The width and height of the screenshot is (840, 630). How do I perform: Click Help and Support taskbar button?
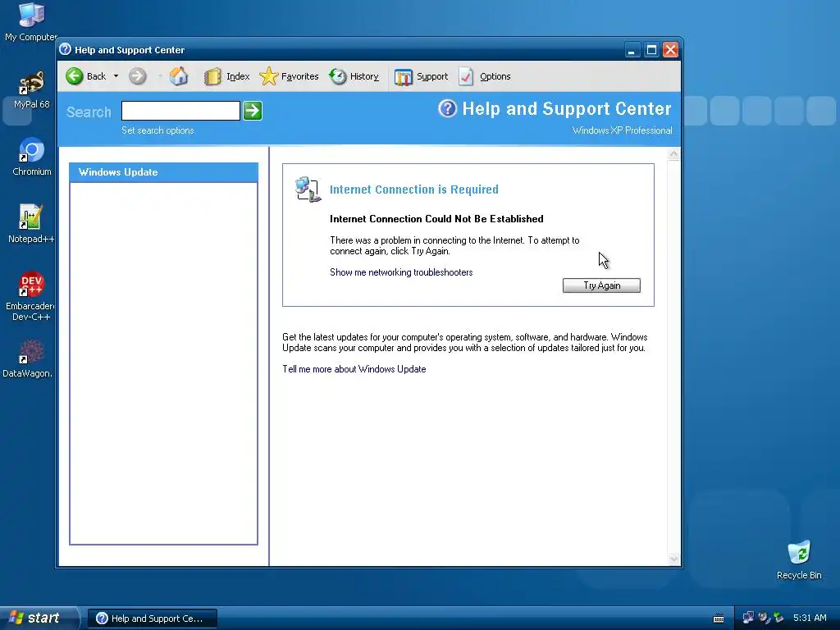click(153, 619)
